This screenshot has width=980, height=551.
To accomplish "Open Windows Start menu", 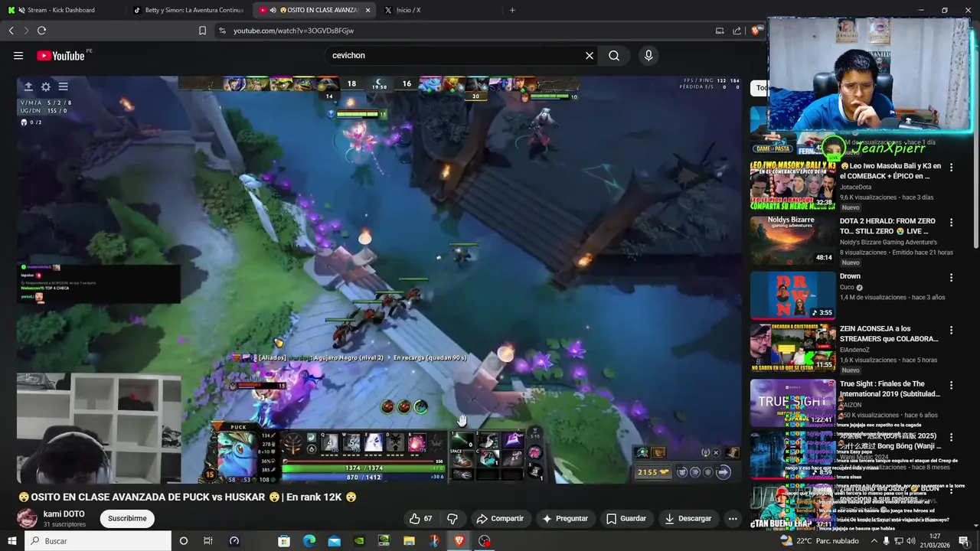I will pos(11,541).
